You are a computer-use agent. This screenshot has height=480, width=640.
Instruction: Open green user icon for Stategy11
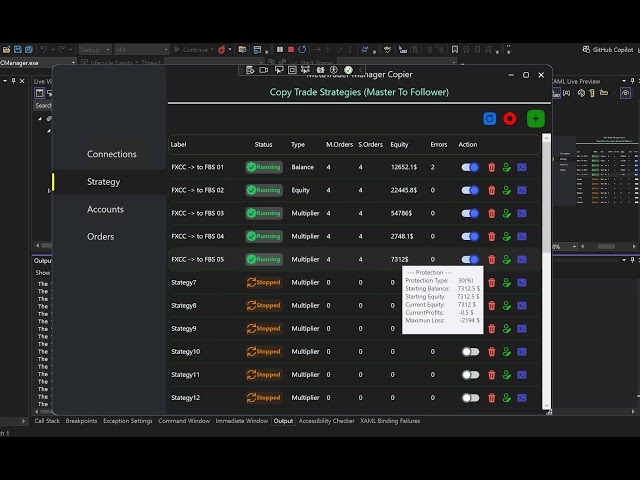(507, 375)
